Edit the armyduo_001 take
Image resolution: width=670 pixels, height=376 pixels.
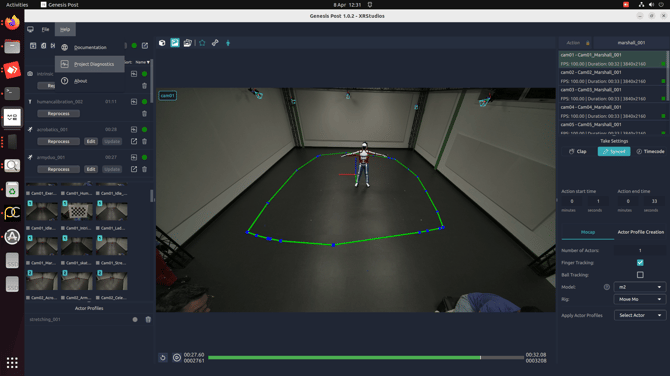[91, 169]
